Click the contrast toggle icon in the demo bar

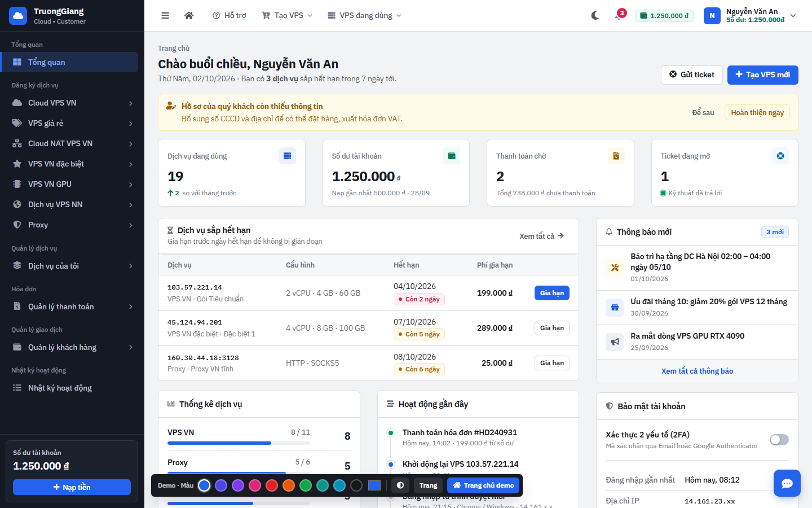tap(400, 485)
